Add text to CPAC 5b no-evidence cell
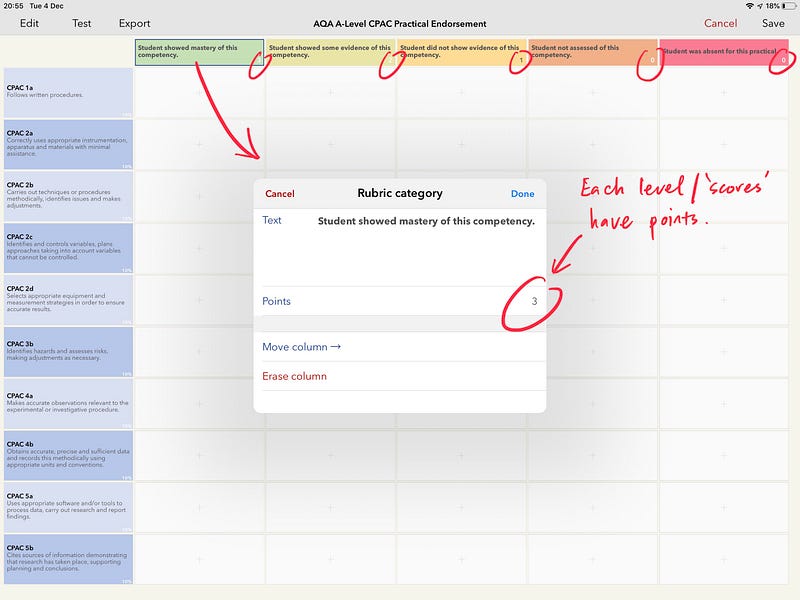 coord(462,559)
